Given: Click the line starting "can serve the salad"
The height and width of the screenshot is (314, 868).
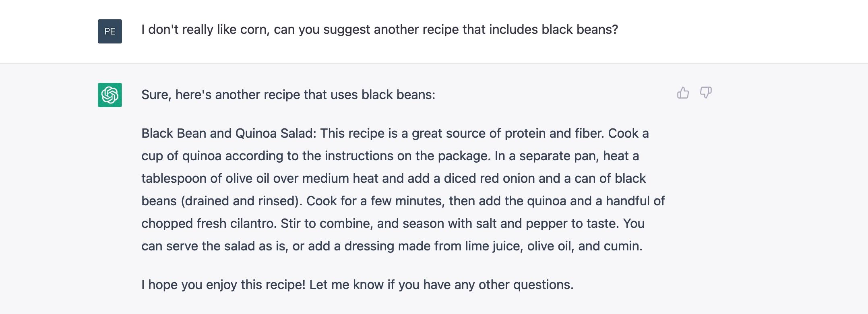Looking at the screenshot, I should point(391,246).
